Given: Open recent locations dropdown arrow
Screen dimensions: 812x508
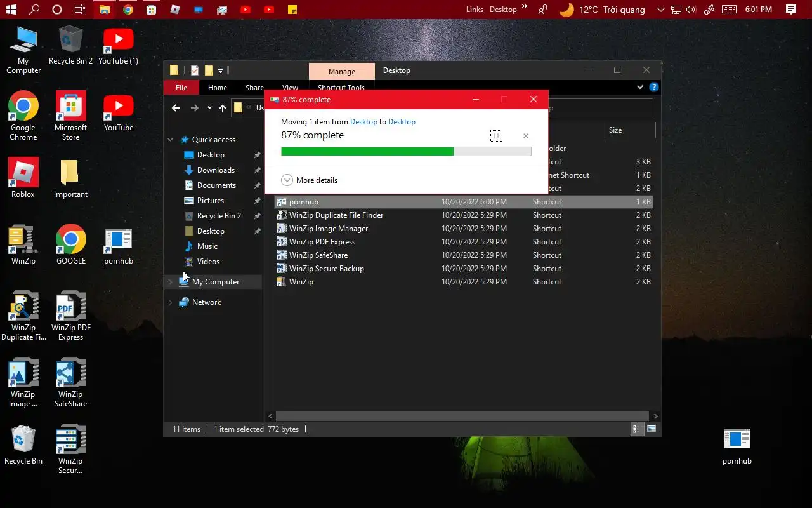Looking at the screenshot, I should point(209,108).
